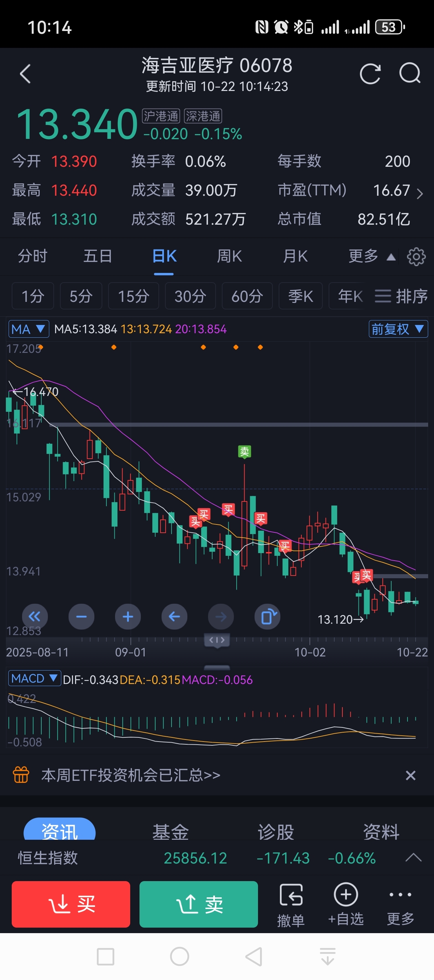Tap the navigation bar hide arrow icon
Viewport: 434px width, 980px height.
point(328,957)
